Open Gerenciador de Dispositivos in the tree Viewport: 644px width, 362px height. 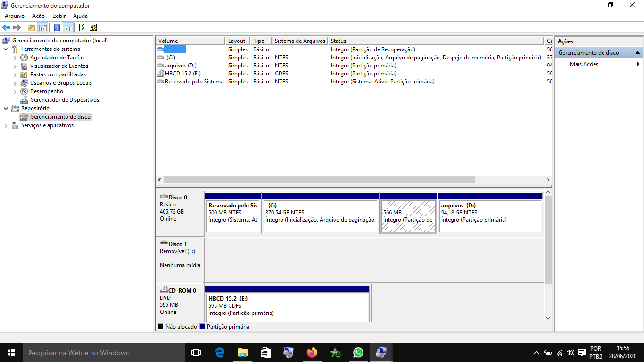[64, 100]
